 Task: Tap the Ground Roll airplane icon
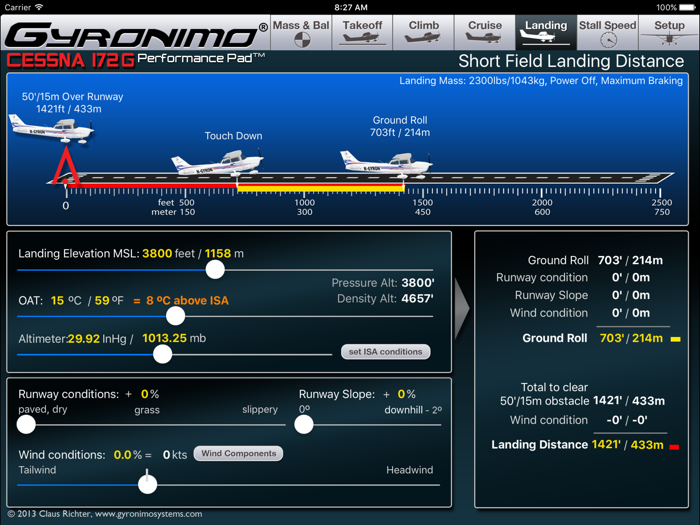point(385,161)
